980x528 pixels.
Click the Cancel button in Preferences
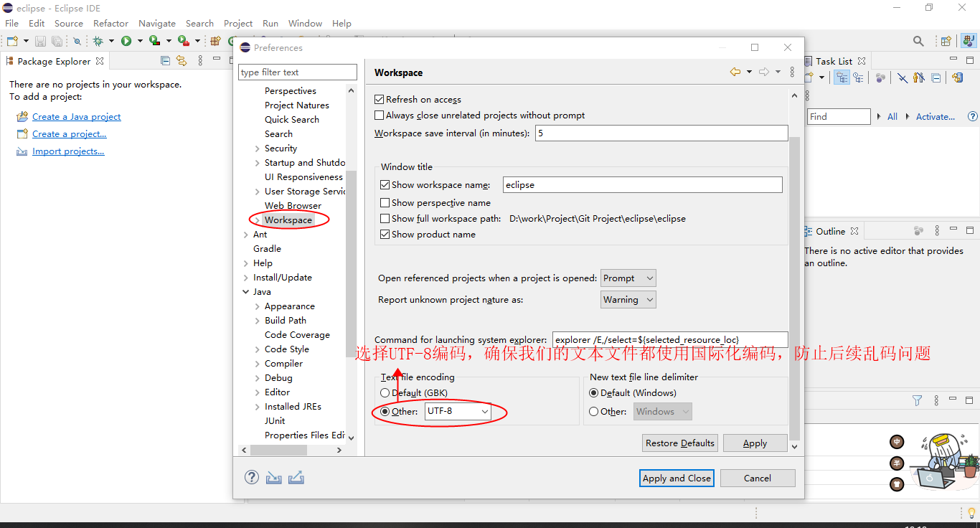click(758, 478)
